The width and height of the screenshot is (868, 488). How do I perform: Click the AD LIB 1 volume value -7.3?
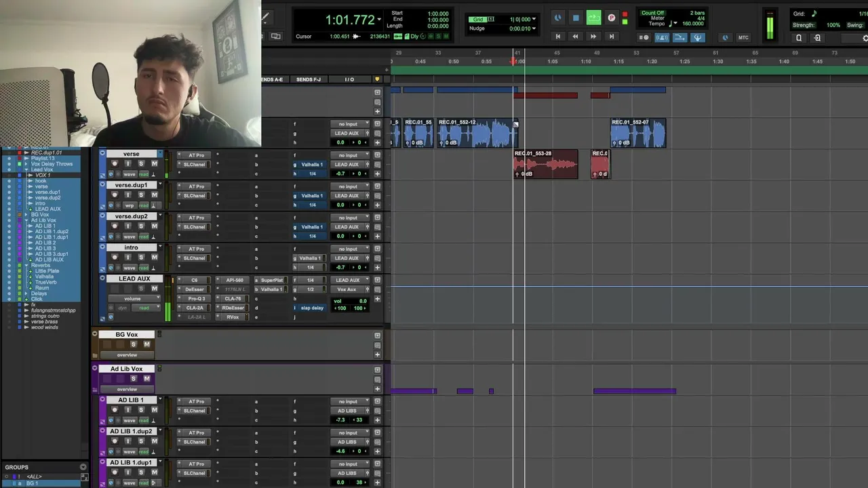point(340,420)
